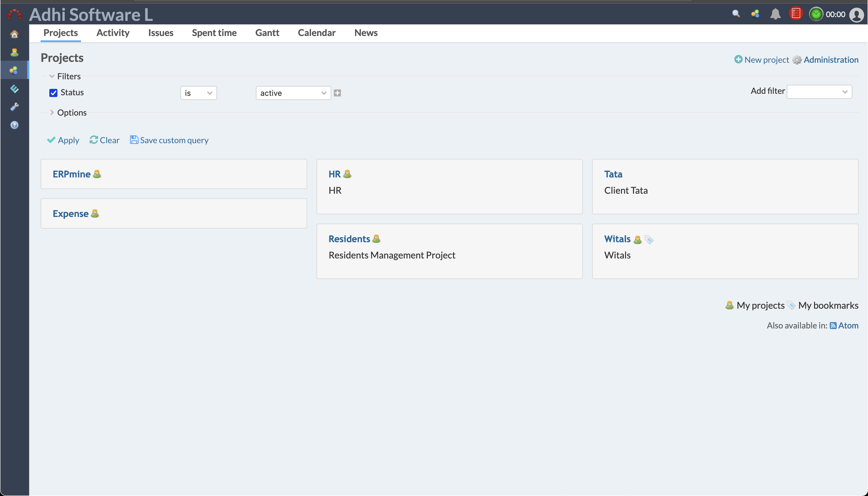Collapse the Filters section
Image resolution: width=868 pixels, height=496 pixels.
pyautogui.click(x=69, y=76)
